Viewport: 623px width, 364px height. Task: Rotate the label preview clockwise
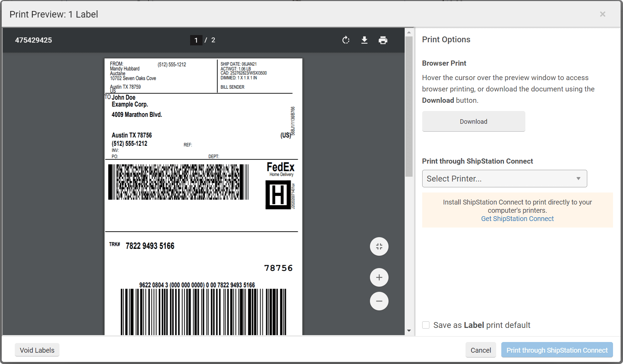(x=346, y=40)
